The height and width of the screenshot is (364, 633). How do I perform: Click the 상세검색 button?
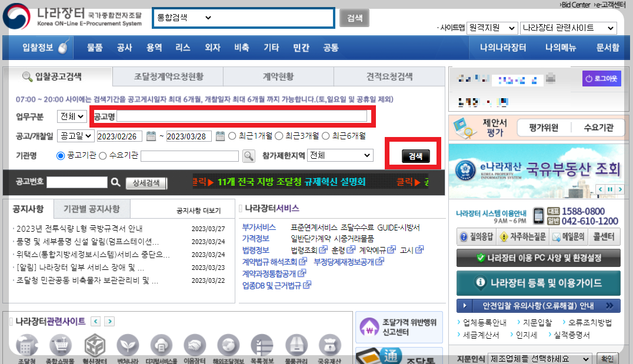point(146,183)
